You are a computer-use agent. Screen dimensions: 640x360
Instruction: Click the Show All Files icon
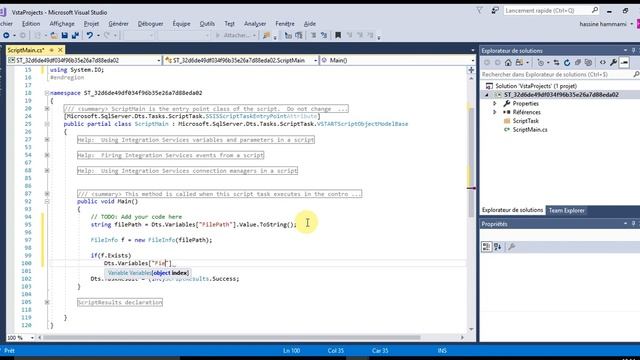pyautogui.click(x=588, y=62)
